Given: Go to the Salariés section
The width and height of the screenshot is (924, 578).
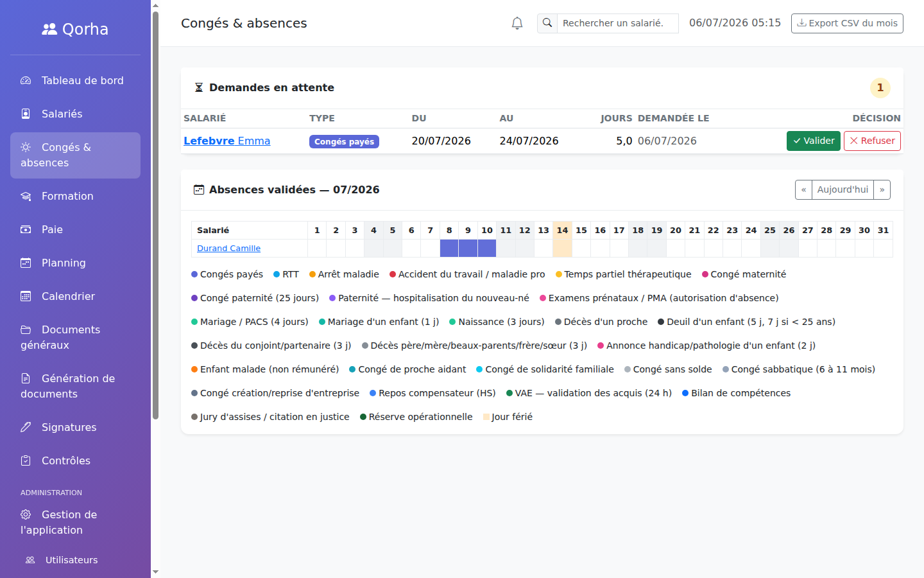Looking at the screenshot, I should click(75, 114).
